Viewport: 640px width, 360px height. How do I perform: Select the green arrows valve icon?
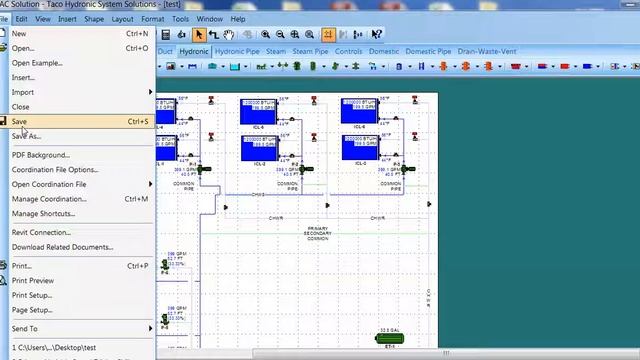pos(282,66)
